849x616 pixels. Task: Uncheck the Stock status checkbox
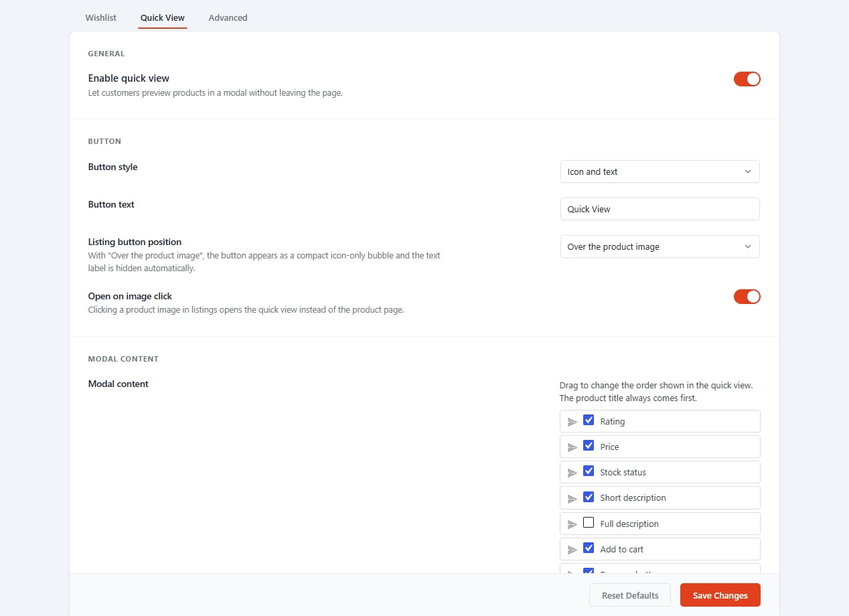tap(589, 471)
